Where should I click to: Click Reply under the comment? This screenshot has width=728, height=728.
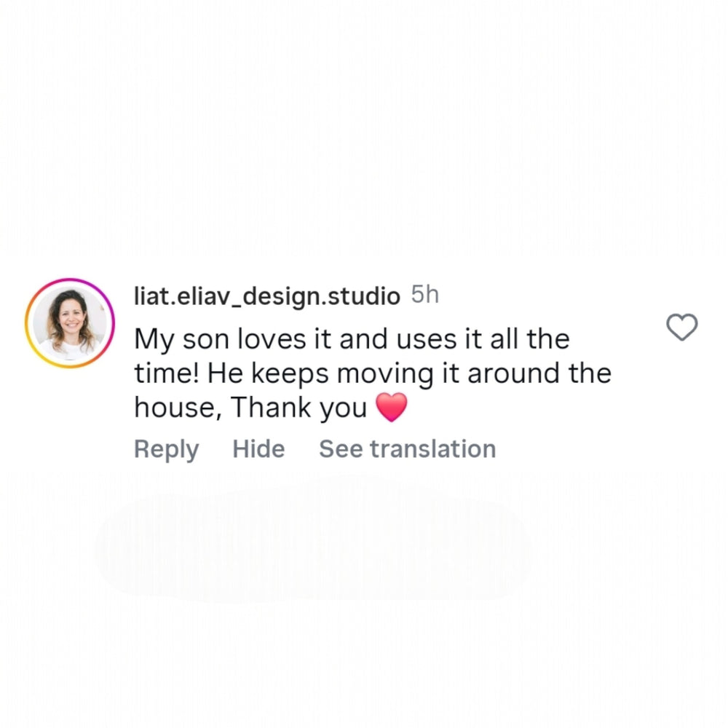tap(166, 449)
